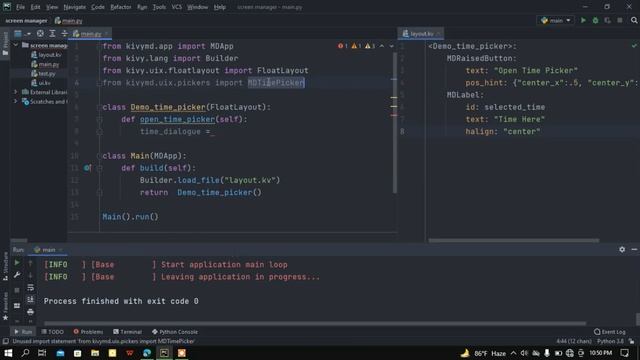640x360 pixels.
Task: Open the VCS menu
Action: [177, 7]
